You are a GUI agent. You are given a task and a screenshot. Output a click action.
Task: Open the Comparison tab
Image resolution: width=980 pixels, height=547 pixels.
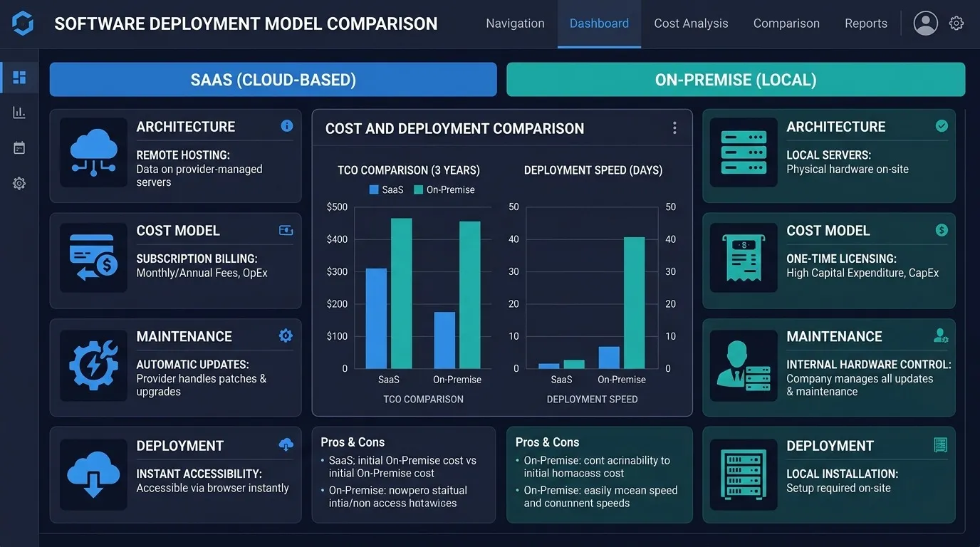pyautogui.click(x=786, y=24)
